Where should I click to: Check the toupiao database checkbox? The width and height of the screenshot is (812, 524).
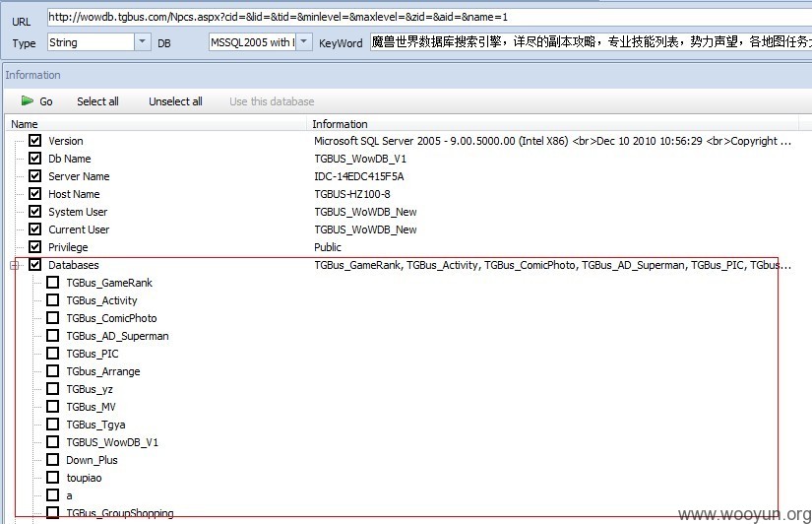(53, 478)
